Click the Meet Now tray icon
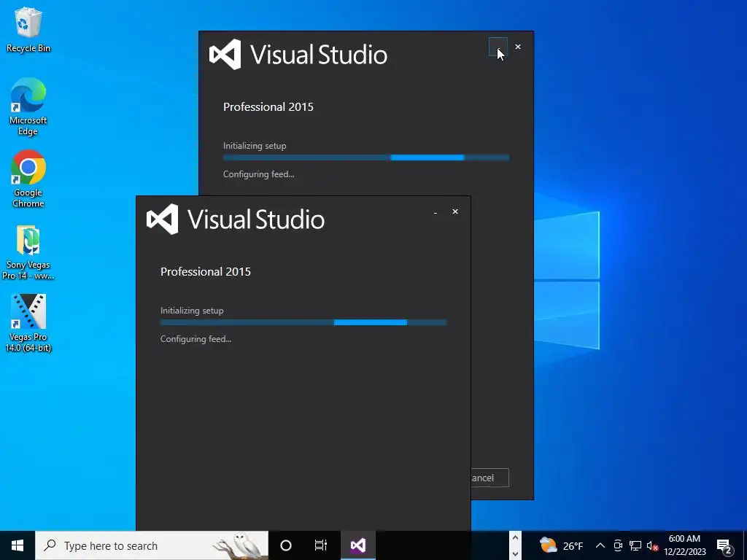747x560 pixels. [x=618, y=545]
